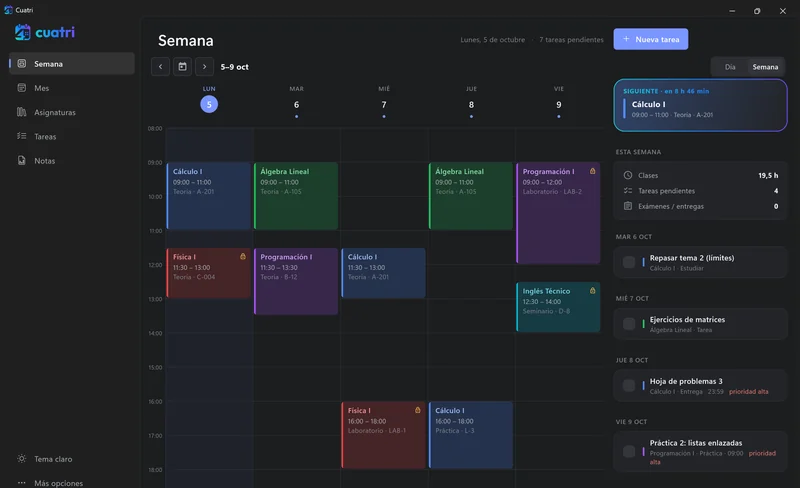The width and height of the screenshot is (800, 488).
Task: Open Wednesday Física I laboratory 16:00
Action: point(383,435)
